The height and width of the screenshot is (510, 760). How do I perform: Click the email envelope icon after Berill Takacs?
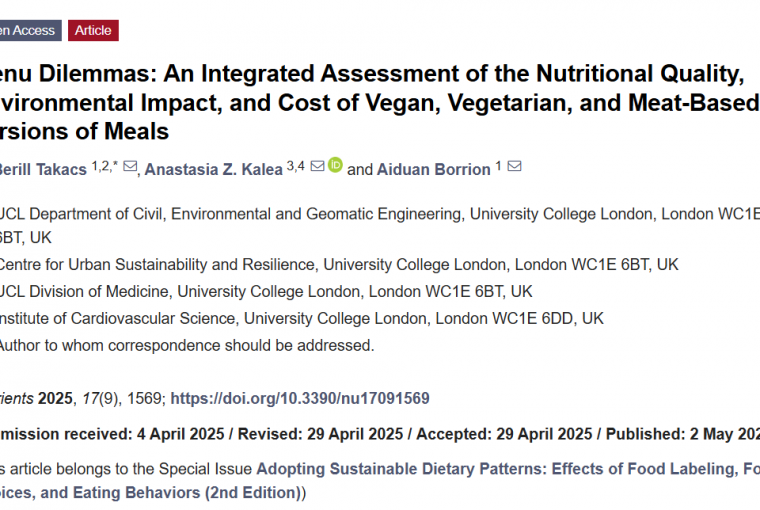[130, 166]
